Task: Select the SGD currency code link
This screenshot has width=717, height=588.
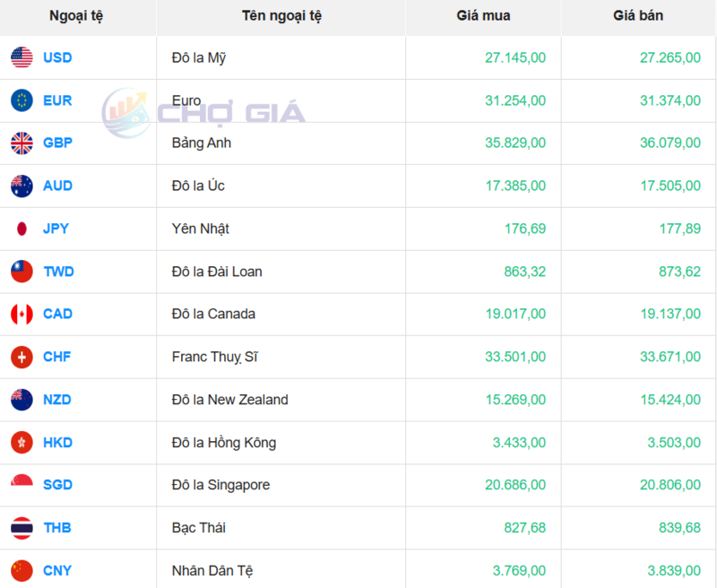Action: [x=57, y=485]
